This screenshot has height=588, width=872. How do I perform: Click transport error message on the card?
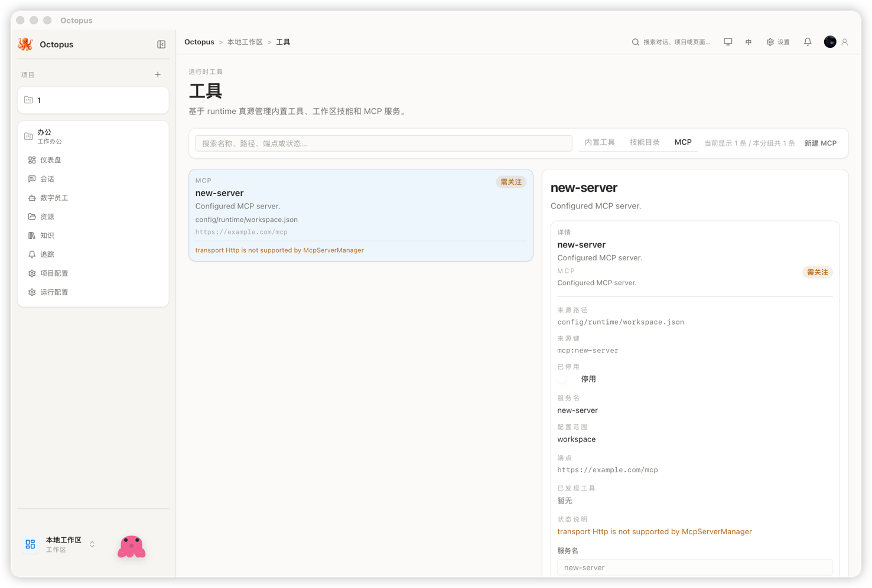pyautogui.click(x=279, y=250)
